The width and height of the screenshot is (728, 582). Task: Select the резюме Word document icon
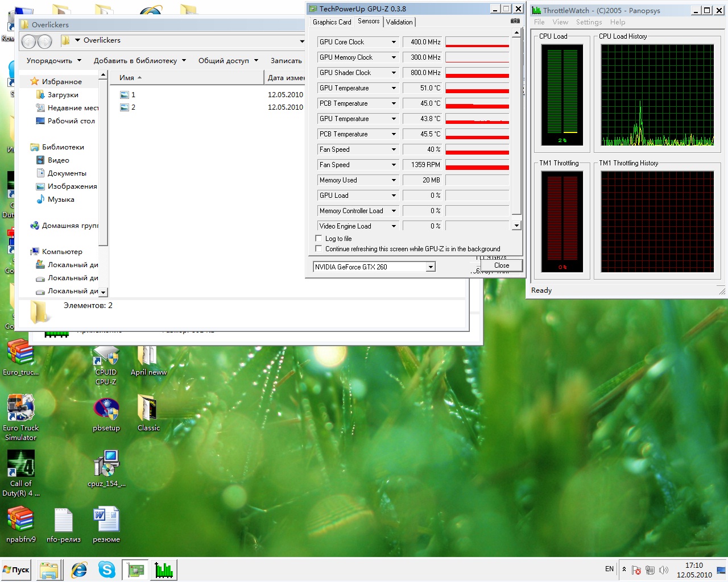click(106, 525)
